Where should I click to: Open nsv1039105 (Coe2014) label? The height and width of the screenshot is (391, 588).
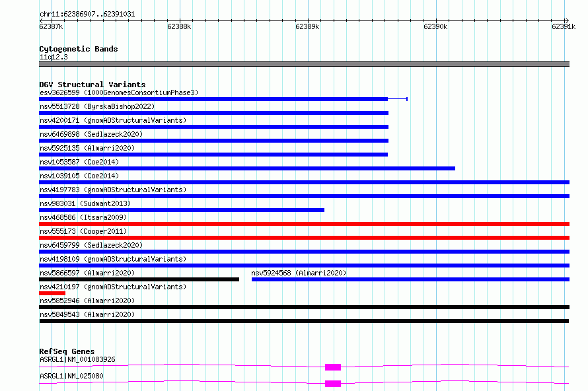[79, 176]
